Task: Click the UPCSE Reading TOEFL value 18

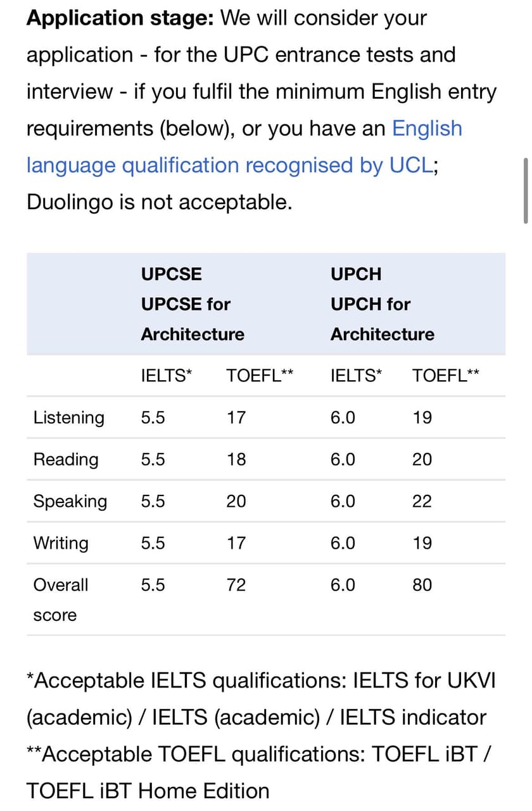Action: (x=236, y=459)
